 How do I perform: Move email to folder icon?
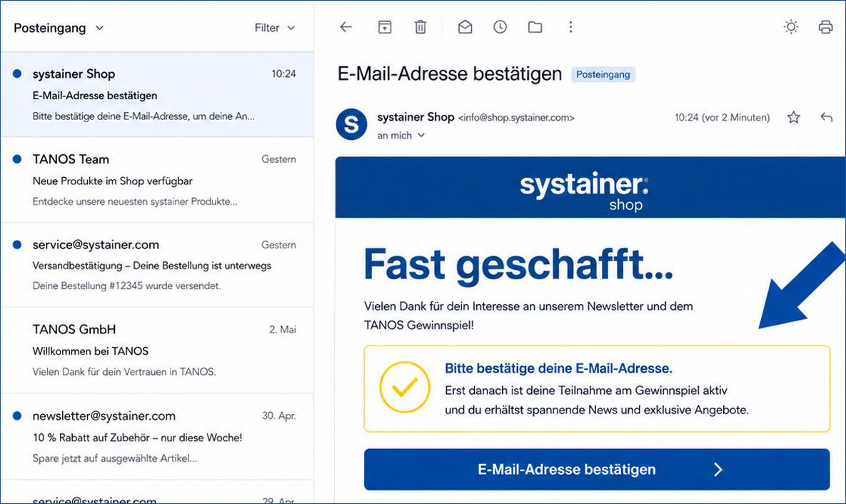tap(535, 27)
